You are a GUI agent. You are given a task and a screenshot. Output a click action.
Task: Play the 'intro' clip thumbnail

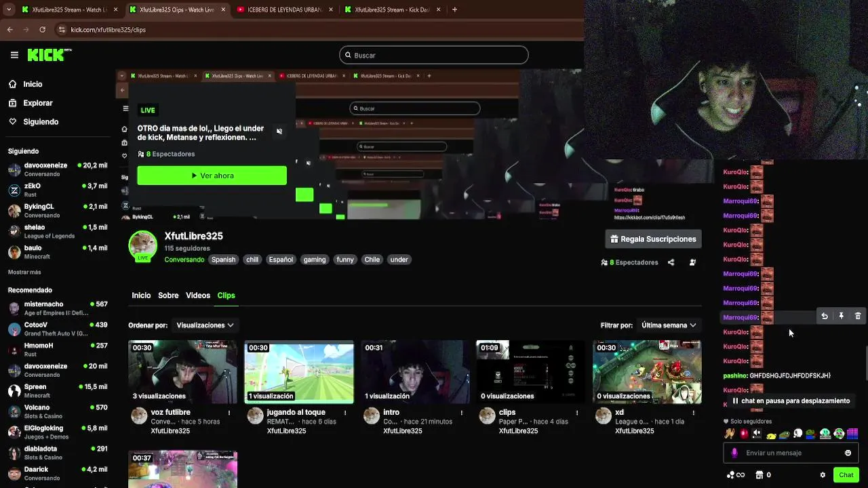point(415,372)
